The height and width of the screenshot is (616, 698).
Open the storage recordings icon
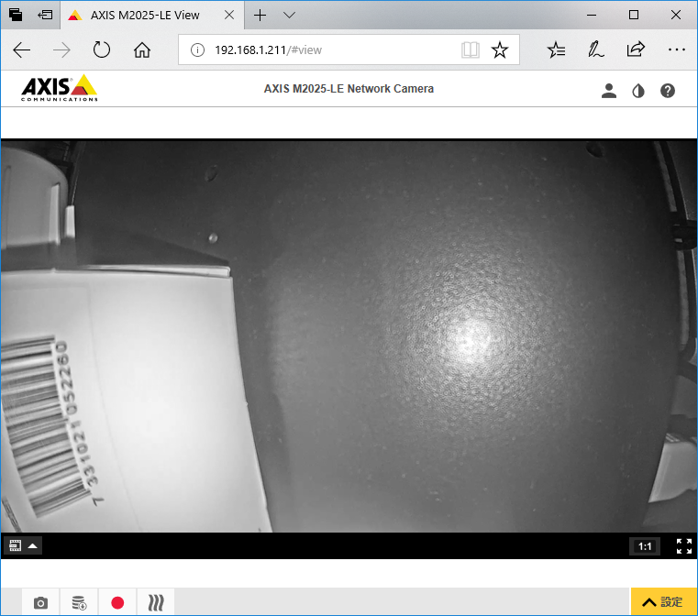point(79,602)
